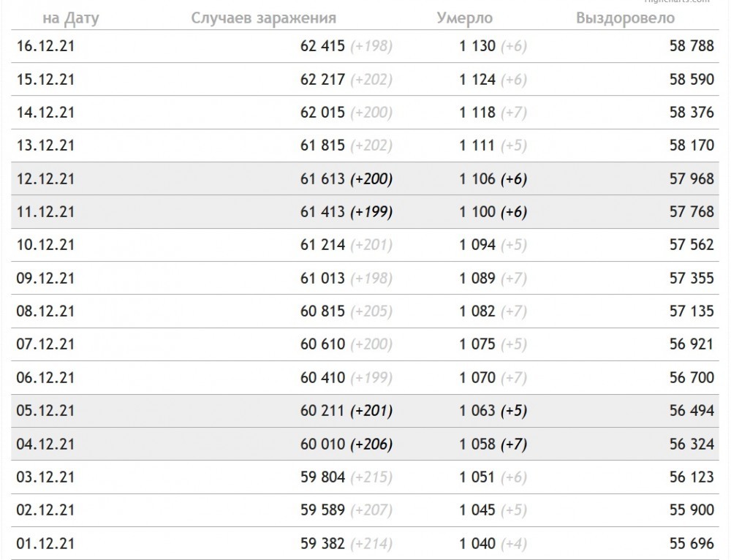Click infection count 61 013
This screenshot has width=731, height=560.
click(322, 278)
